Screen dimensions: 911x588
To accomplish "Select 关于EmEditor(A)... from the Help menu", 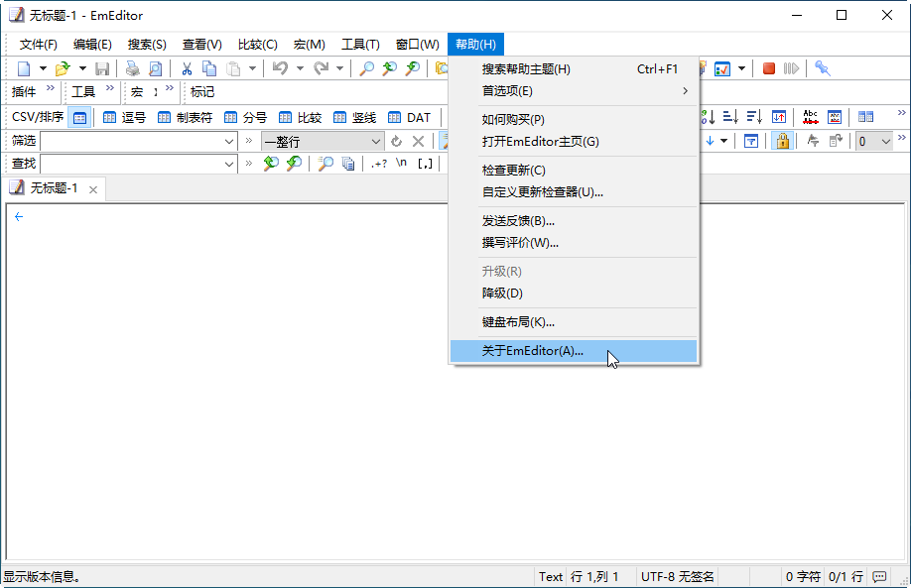I will click(x=574, y=351).
